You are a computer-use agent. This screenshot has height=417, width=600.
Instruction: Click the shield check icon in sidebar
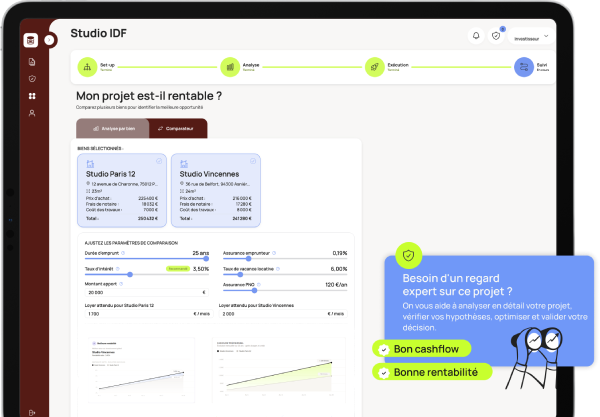point(32,79)
